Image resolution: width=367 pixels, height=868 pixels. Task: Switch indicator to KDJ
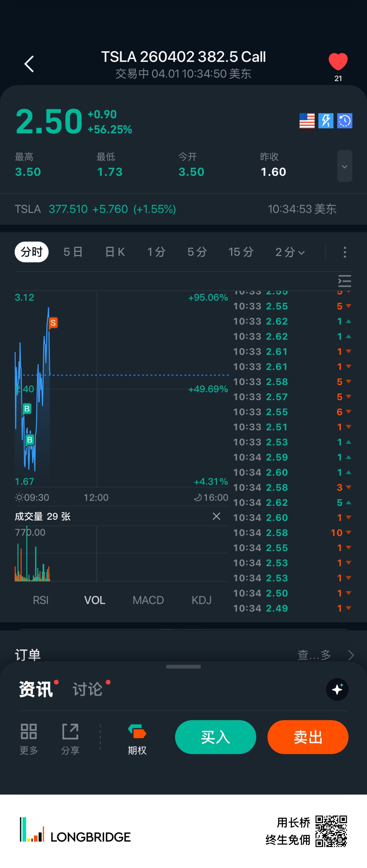click(201, 600)
